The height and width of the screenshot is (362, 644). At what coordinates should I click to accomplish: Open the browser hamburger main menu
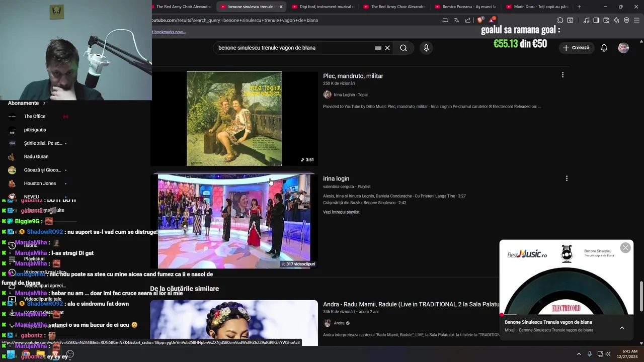tap(636, 20)
